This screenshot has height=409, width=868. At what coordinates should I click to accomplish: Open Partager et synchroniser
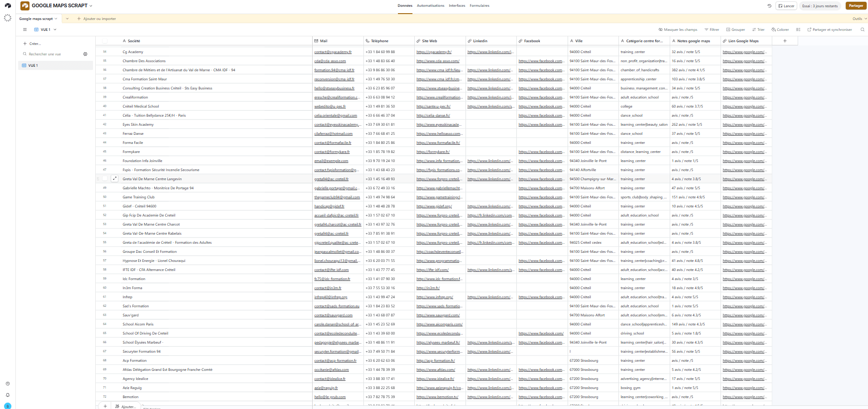[829, 30]
